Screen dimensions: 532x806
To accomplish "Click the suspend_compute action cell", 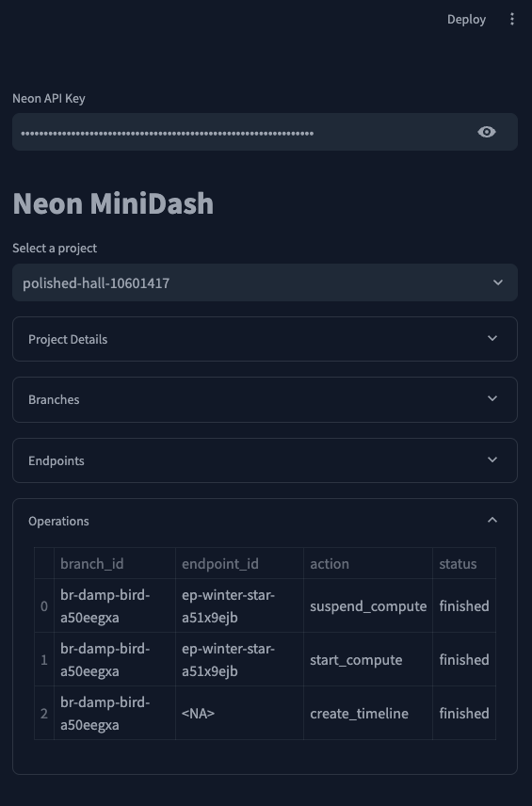I will tap(368, 606).
